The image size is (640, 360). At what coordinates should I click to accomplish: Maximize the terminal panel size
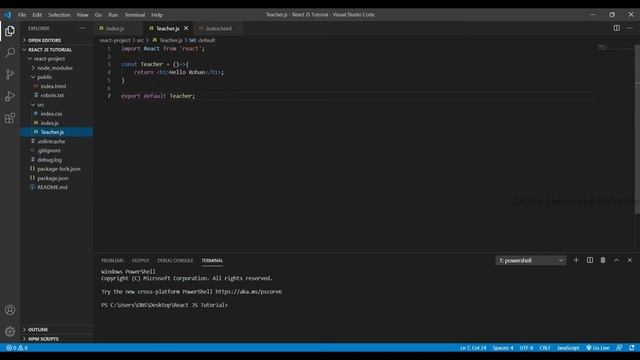[616, 260]
